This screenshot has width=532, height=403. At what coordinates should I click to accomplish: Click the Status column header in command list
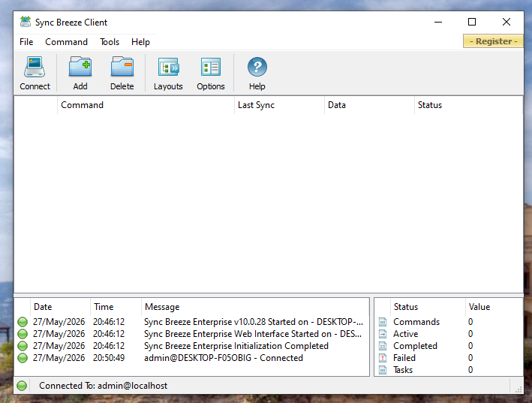tap(468, 105)
